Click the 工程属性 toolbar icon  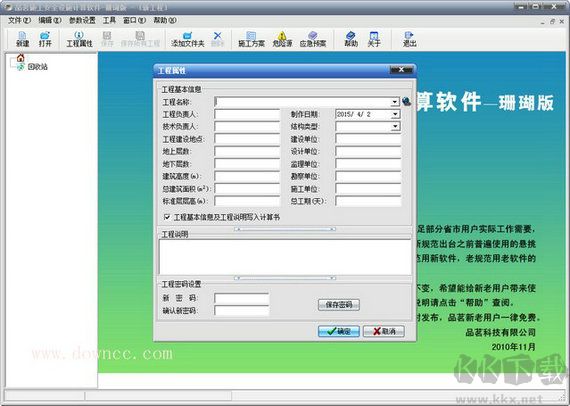[79, 39]
